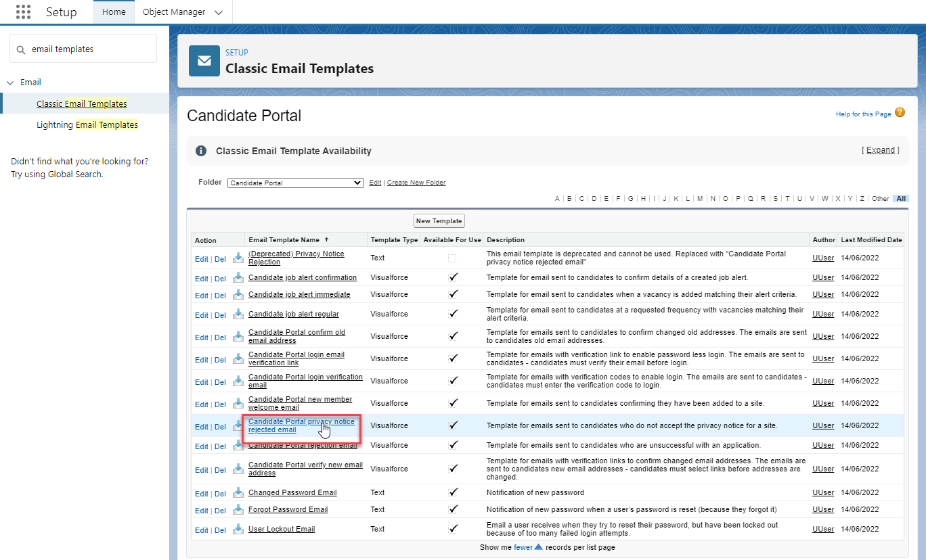Toggle Available checkbox for Changed Password Email
926x560 pixels.
click(453, 493)
